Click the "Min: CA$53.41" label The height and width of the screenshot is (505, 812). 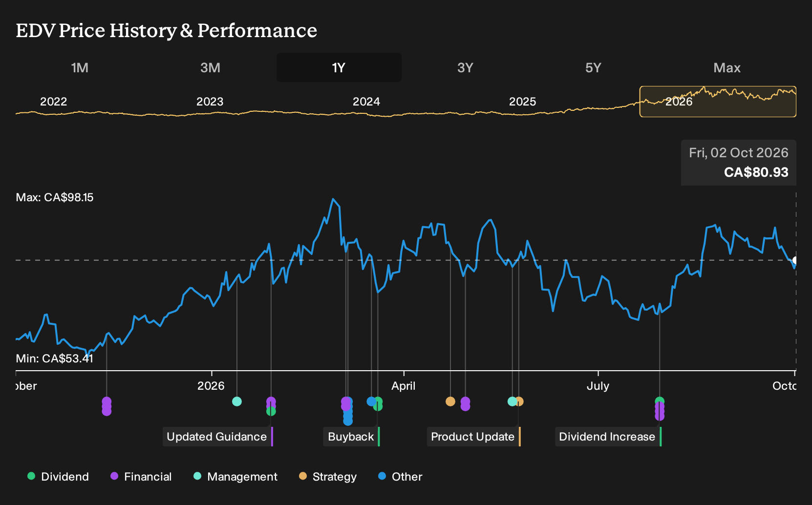[55, 358]
